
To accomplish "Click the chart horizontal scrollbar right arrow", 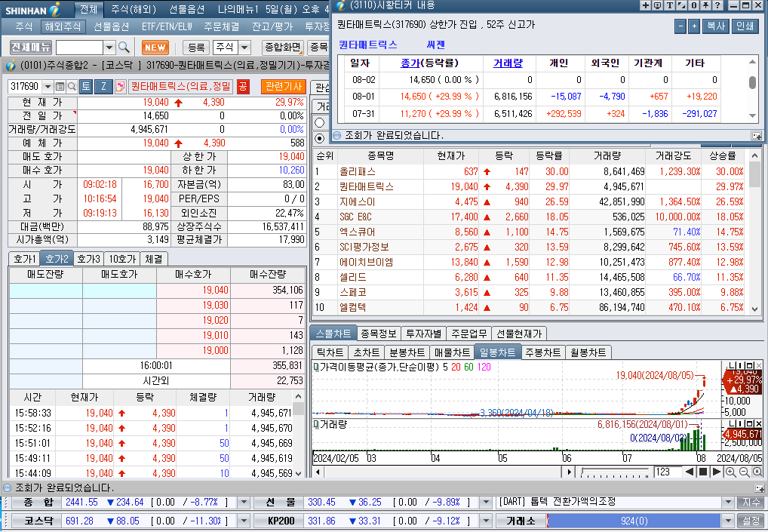I will click(569, 472).
